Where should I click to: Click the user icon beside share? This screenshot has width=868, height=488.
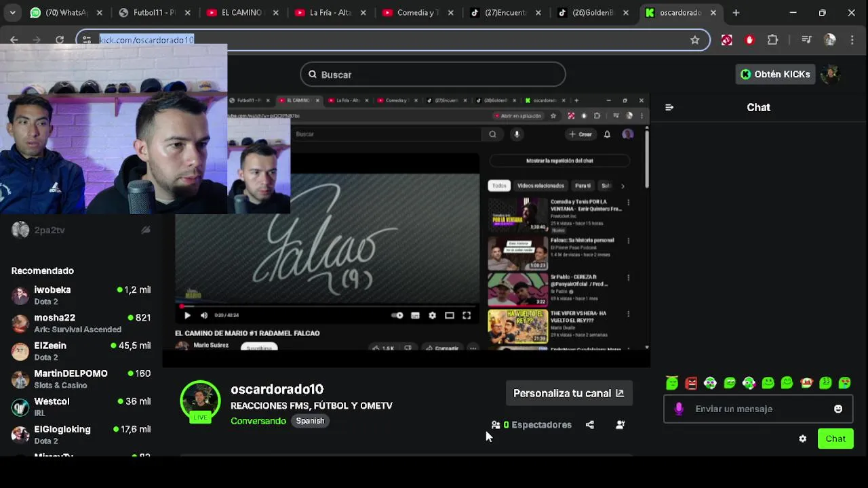pyautogui.click(x=620, y=425)
